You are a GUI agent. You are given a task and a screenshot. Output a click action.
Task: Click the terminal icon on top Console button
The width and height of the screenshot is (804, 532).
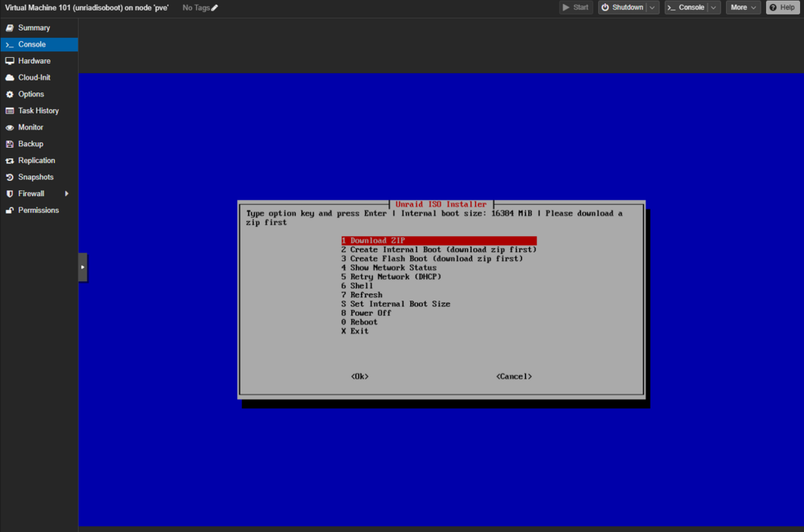[x=671, y=7]
